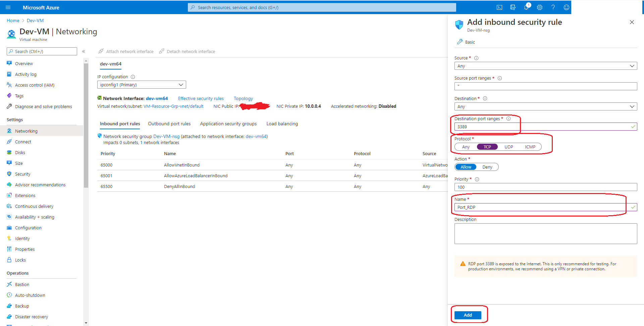Click the Add button
Viewport: 644px width, 326px height.
point(468,315)
